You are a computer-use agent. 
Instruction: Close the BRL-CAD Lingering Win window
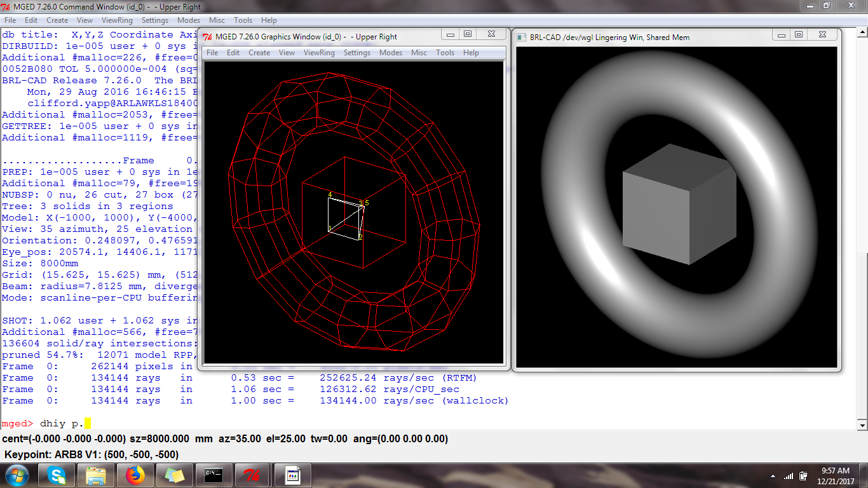(x=823, y=35)
